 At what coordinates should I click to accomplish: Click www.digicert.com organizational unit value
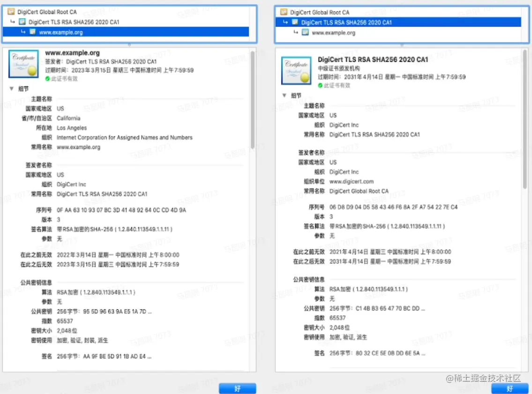coord(352,182)
